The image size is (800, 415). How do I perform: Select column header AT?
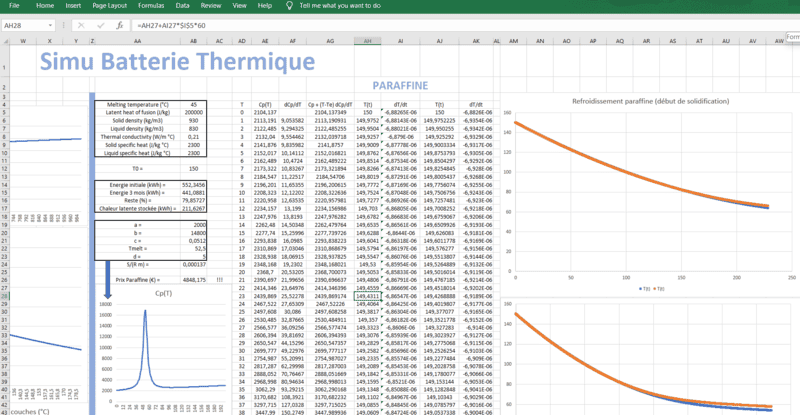(699, 41)
